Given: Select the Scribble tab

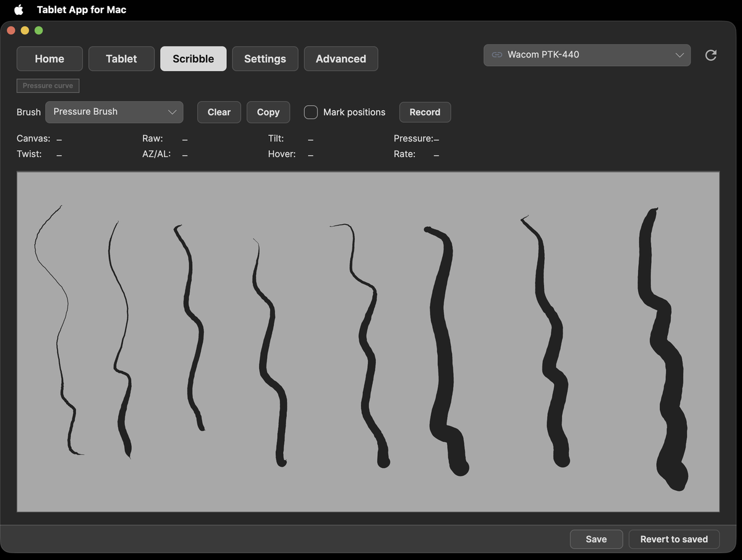Looking at the screenshot, I should (x=194, y=59).
